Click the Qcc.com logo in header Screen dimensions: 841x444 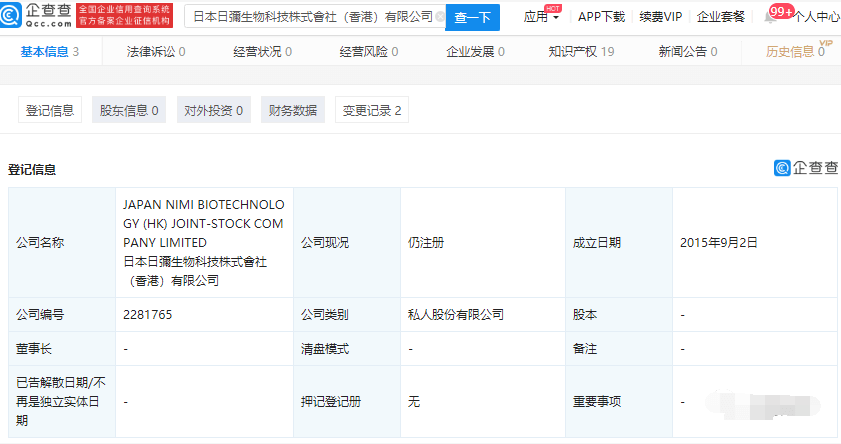pyautogui.click(x=36, y=16)
